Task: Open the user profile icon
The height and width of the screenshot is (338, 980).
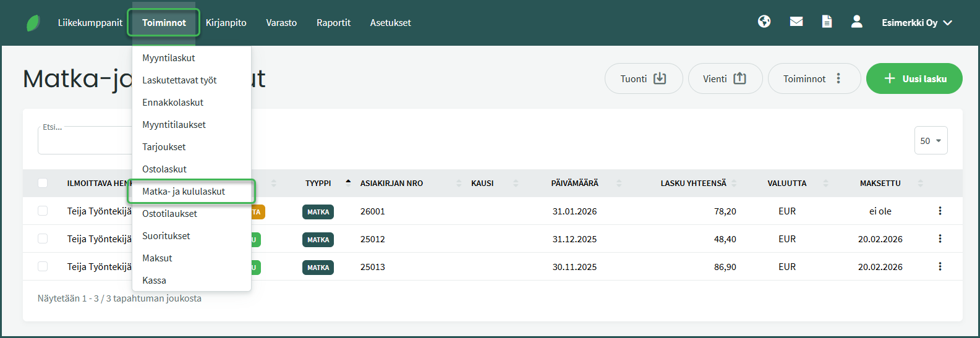Action: [856, 22]
